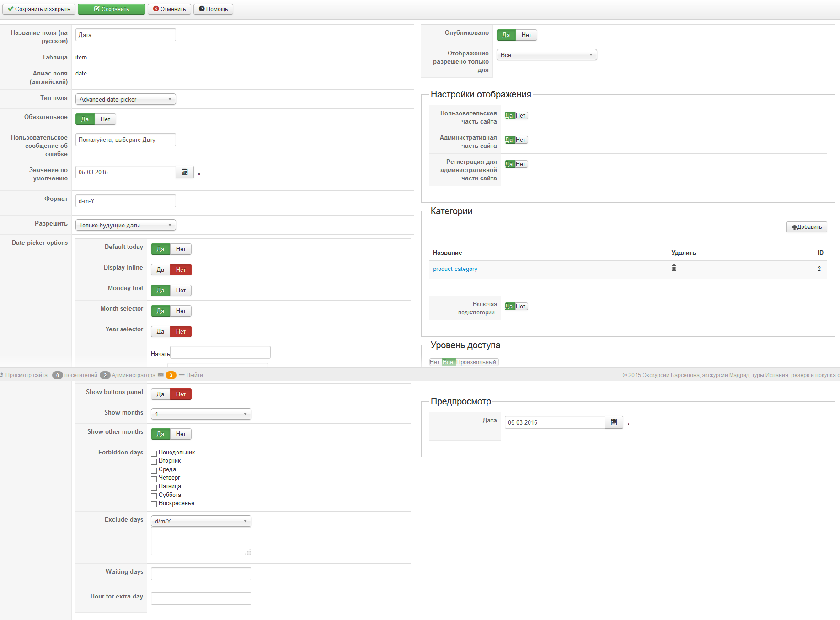840x620 pixels.
Task: Open the 0 visitors counter badge
Action: coord(58,375)
